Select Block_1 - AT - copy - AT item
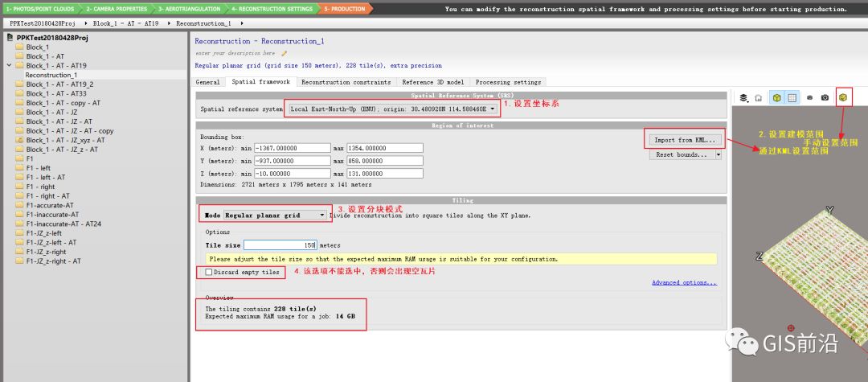 pyautogui.click(x=63, y=103)
